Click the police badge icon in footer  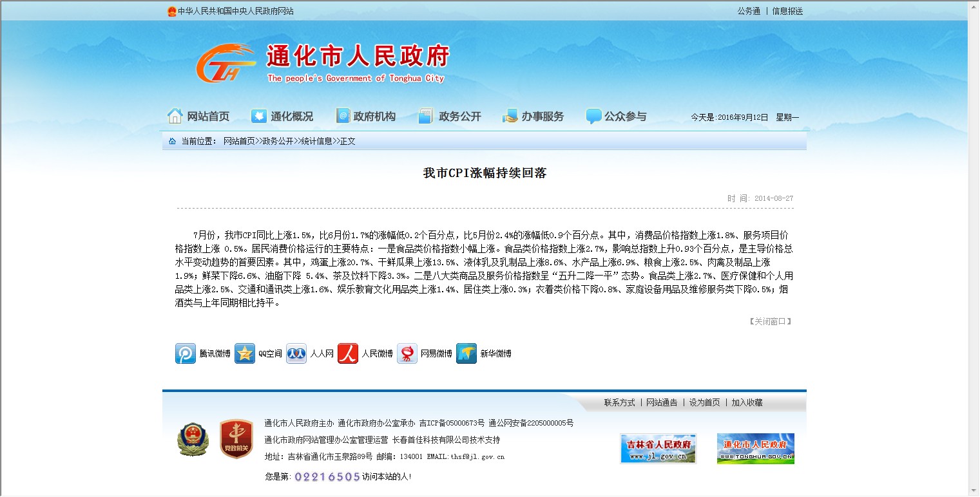tap(193, 439)
